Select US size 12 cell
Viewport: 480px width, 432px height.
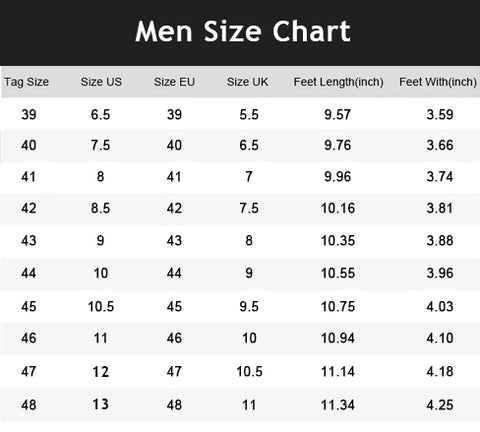101,372
